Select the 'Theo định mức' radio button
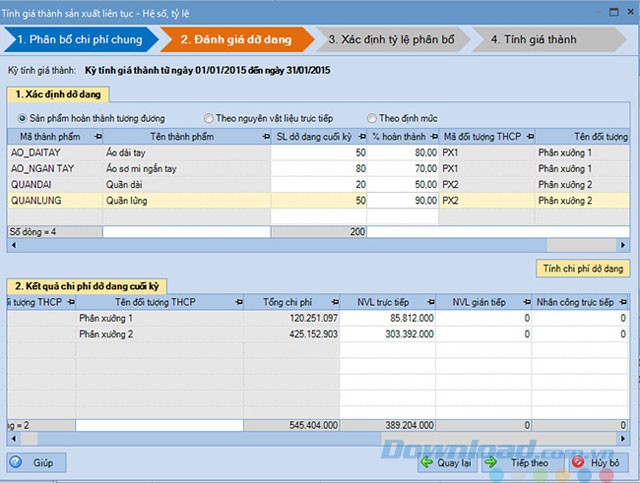This screenshot has height=483, width=640. (371, 118)
